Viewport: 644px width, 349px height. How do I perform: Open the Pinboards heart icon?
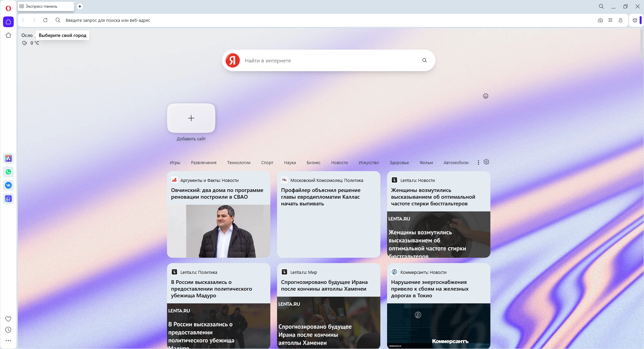(8, 319)
